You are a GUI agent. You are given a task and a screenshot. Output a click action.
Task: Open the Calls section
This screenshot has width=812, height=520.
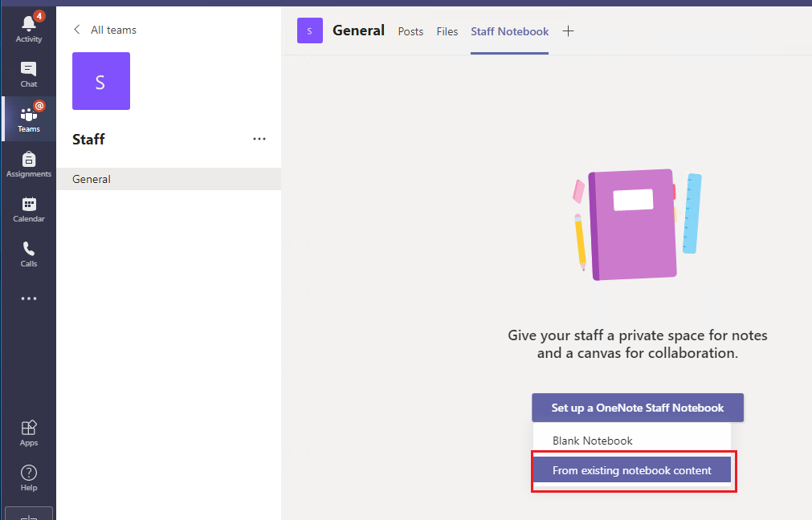tap(28, 254)
